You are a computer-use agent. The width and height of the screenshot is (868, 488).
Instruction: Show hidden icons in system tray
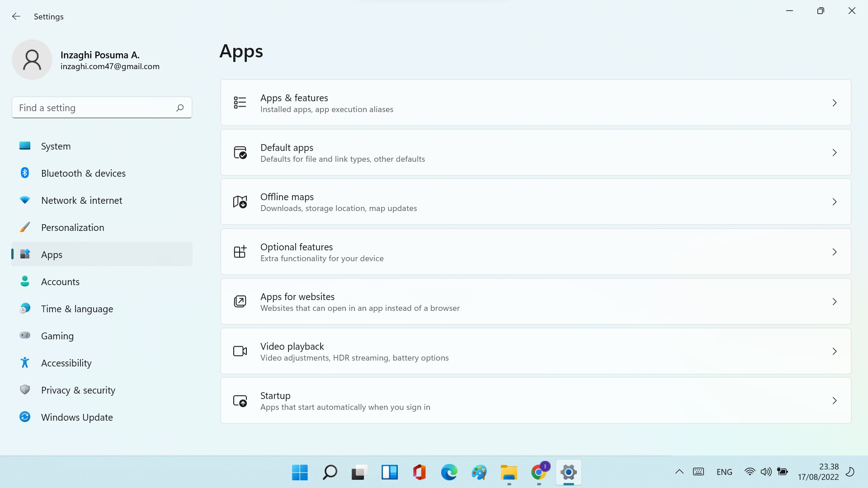(679, 472)
